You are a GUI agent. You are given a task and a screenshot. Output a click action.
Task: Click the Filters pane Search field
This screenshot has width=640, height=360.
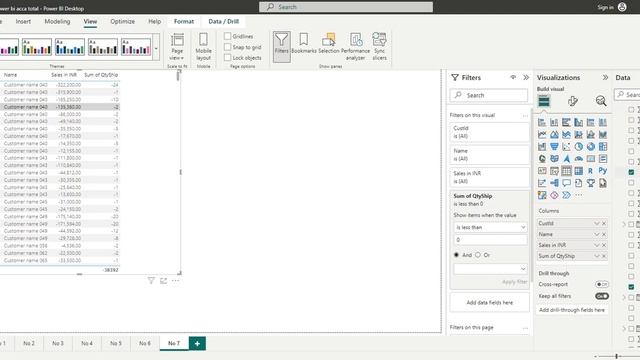489,96
